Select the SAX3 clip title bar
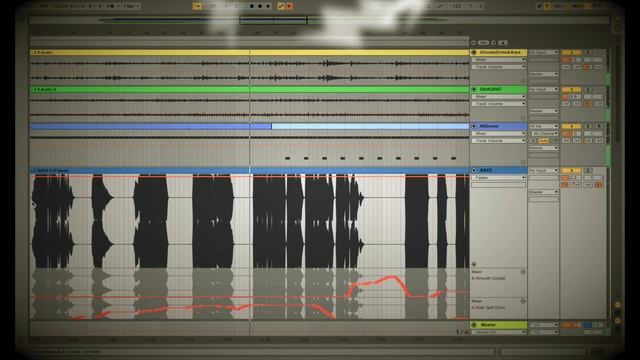The image size is (640, 360). click(249, 170)
